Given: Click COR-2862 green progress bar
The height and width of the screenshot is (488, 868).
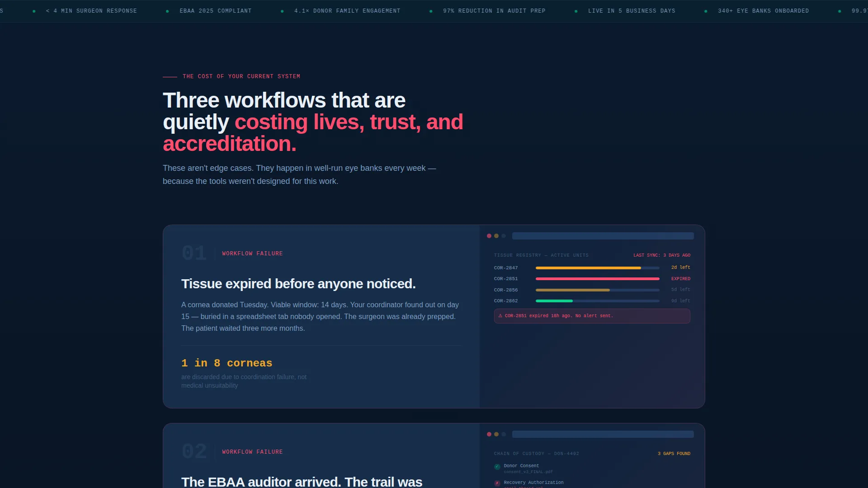Looking at the screenshot, I should pyautogui.click(x=554, y=301).
